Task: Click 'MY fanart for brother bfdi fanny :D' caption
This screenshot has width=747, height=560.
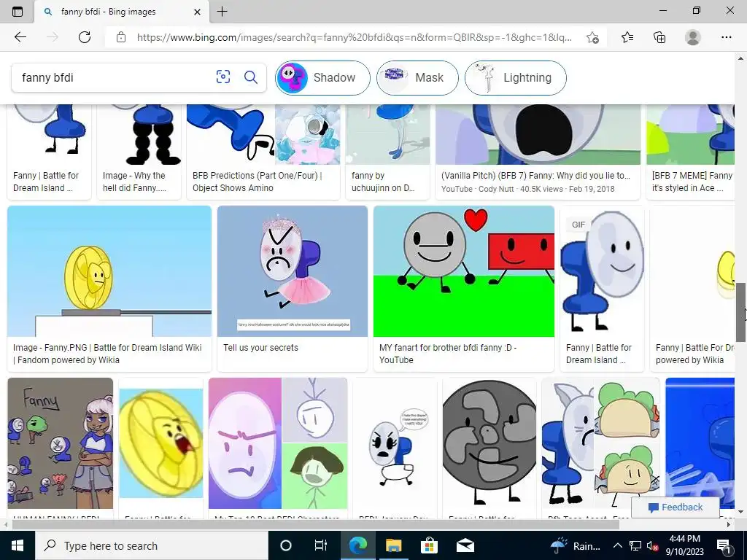Action: pos(448,354)
